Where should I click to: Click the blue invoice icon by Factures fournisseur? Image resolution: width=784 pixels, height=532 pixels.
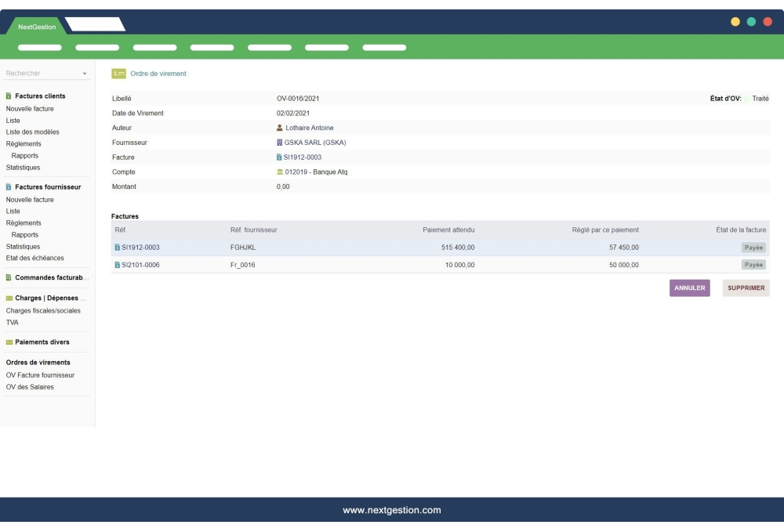click(x=9, y=187)
